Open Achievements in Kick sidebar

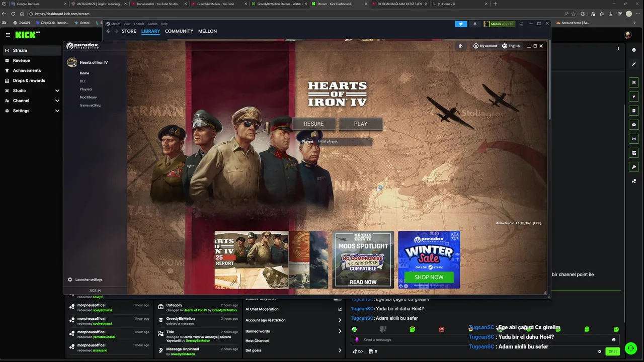pyautogui.click(x=27, y=70)
